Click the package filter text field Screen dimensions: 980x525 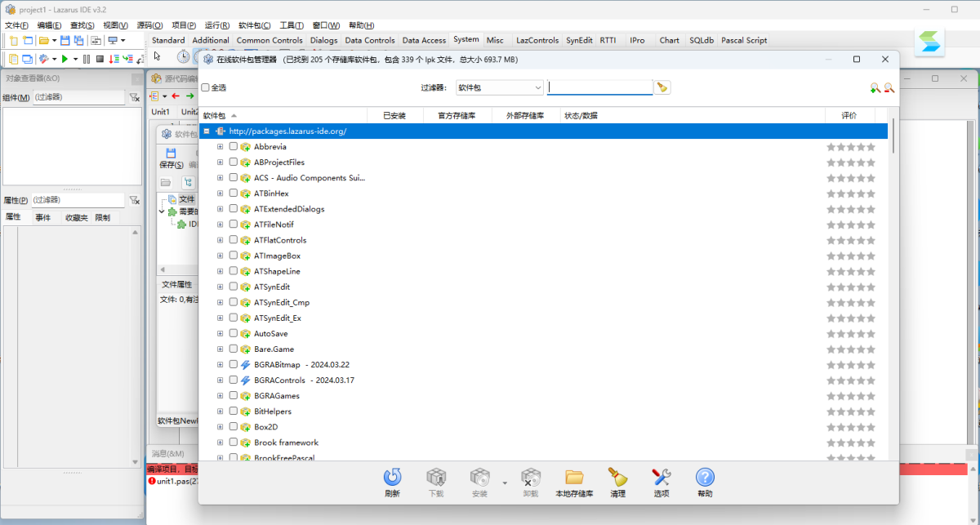(x=599, y=87)
